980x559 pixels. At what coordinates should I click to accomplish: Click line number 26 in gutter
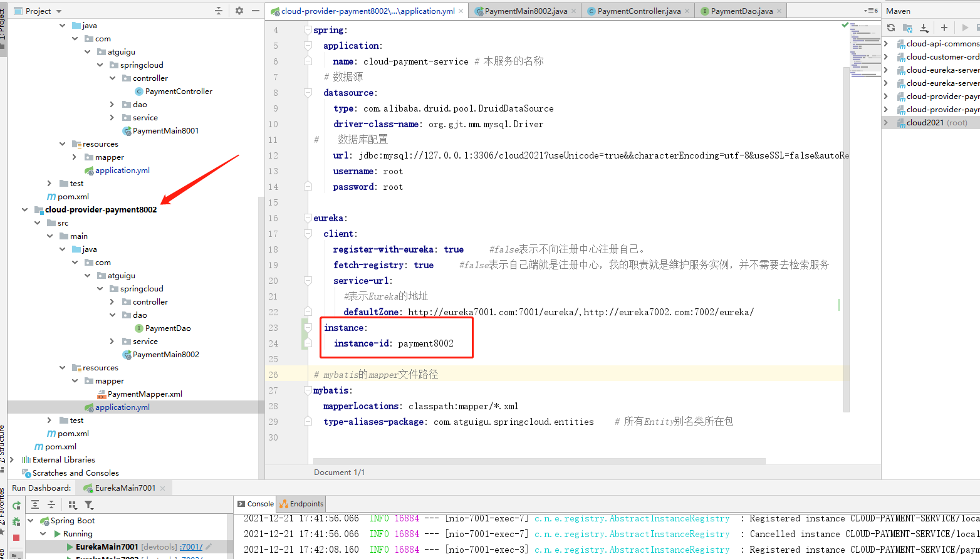click(x=273, y=375)
